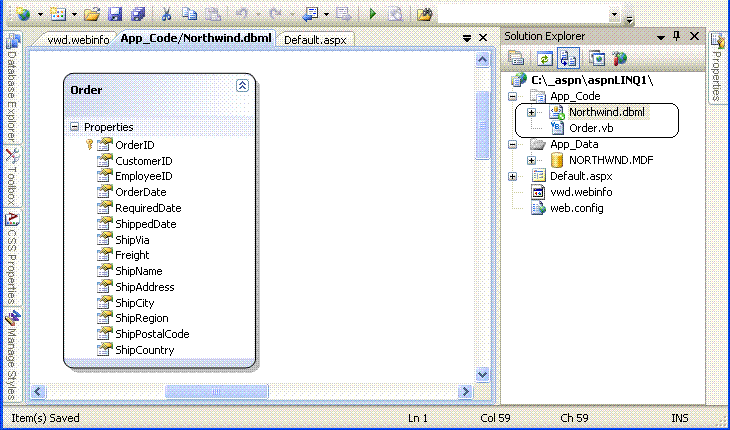Close the Northwind.dbml document tab
The image size is (730, 430).
point(483,37)
